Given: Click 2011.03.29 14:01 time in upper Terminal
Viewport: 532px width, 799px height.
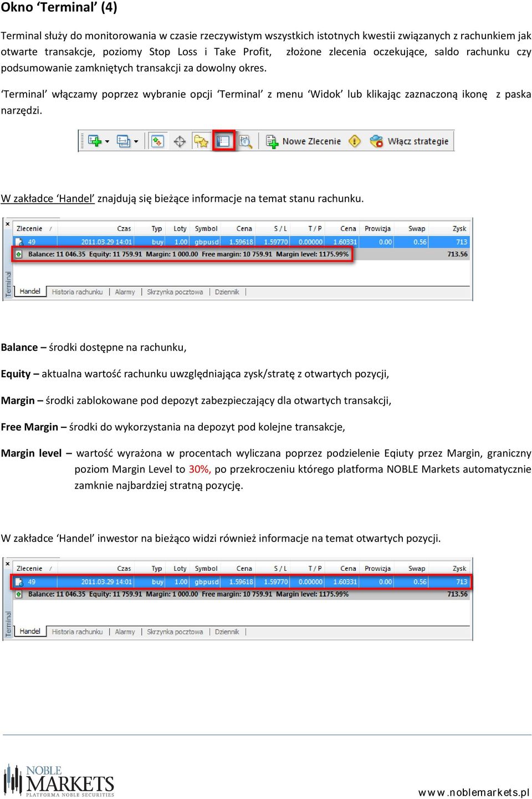Looking at the screenshot, I should pyautogui.click(x=107, y=242).
